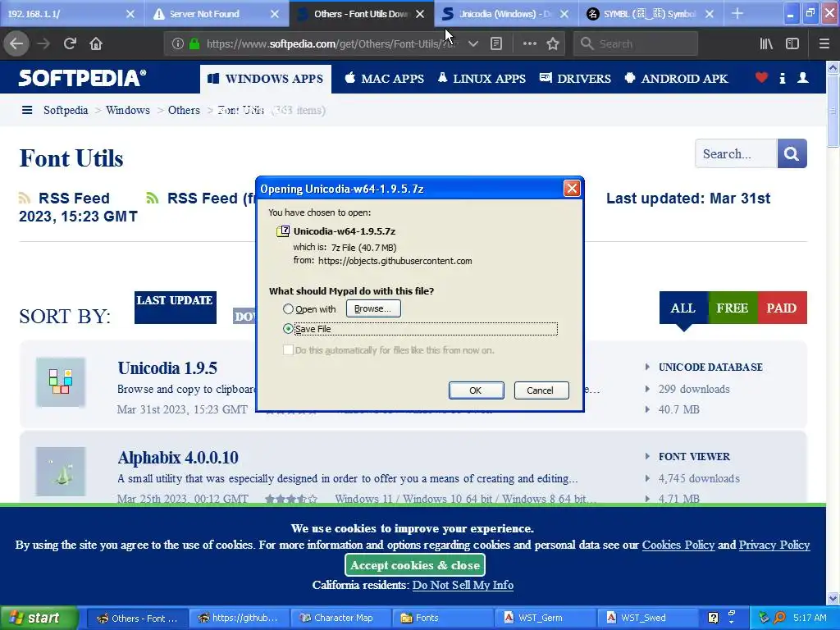Open the orange RSS Feed icon
The width and height of the screenshot is (840, 630).
coord(24,199)
